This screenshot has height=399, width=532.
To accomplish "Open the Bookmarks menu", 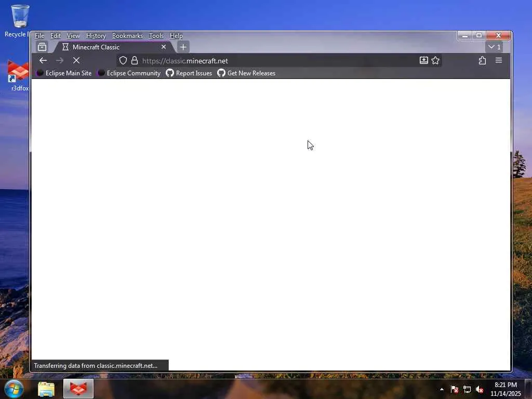I will [x=128, y=36].
